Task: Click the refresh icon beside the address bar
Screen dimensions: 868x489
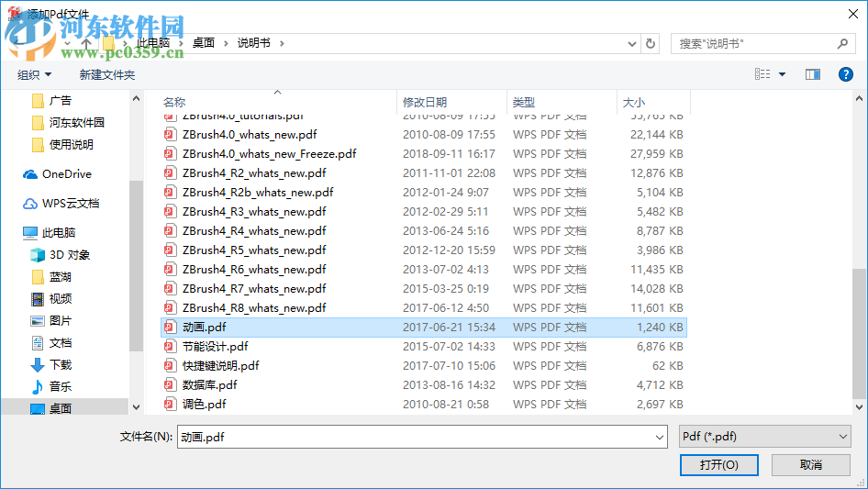Action: pos(651,43)
